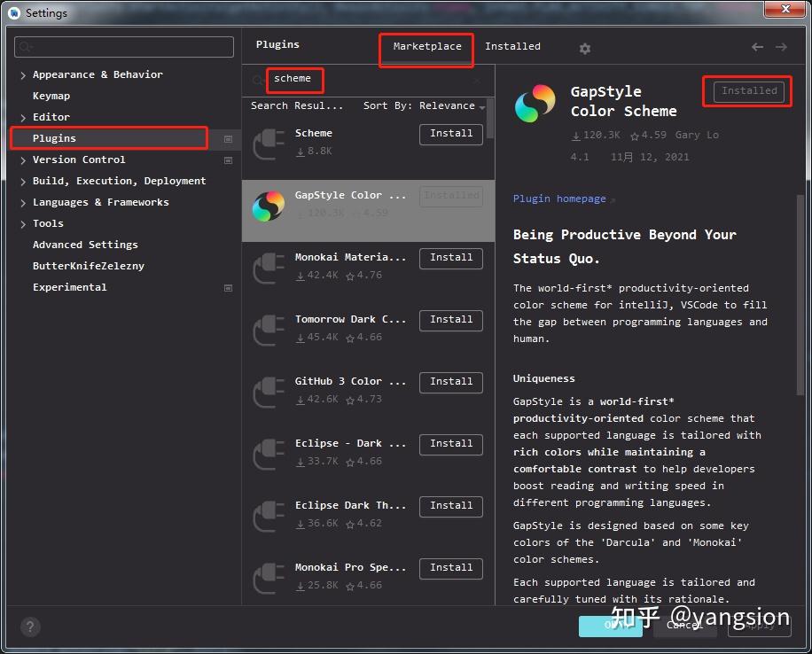Select Keymap in the settings tree
The image size is (812, 654).
[x=51, y=97]
